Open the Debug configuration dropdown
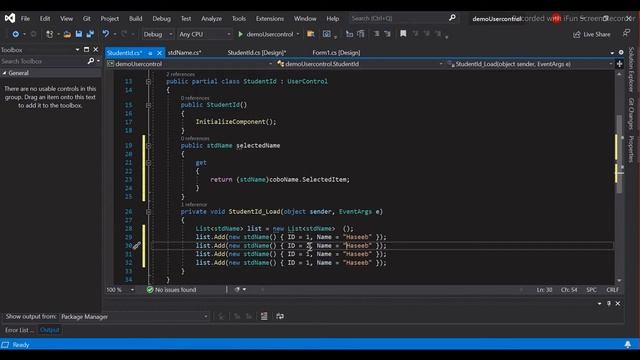The height and width of the screenshot is (360, 640). [158, 34]
